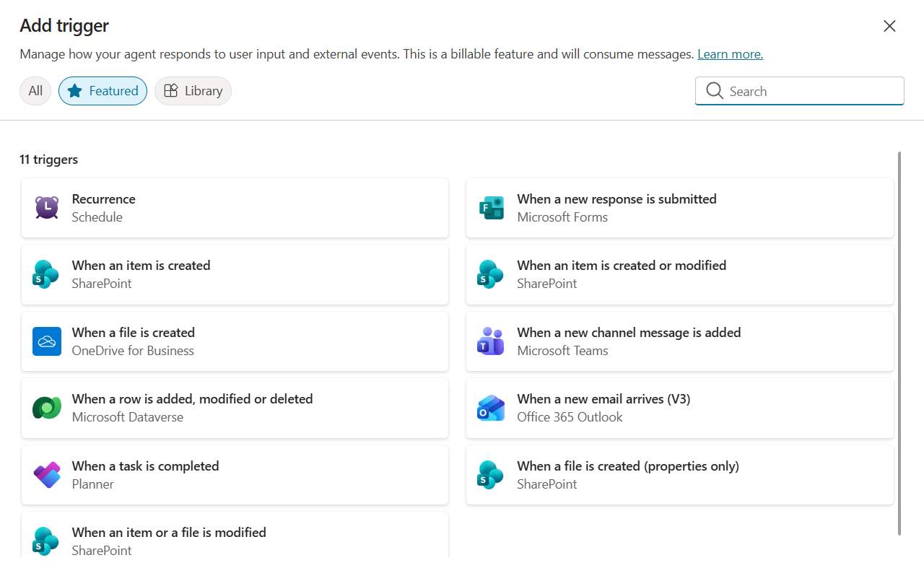
Task: Click the OneDrive for Business icon
Action: [47, 341]
